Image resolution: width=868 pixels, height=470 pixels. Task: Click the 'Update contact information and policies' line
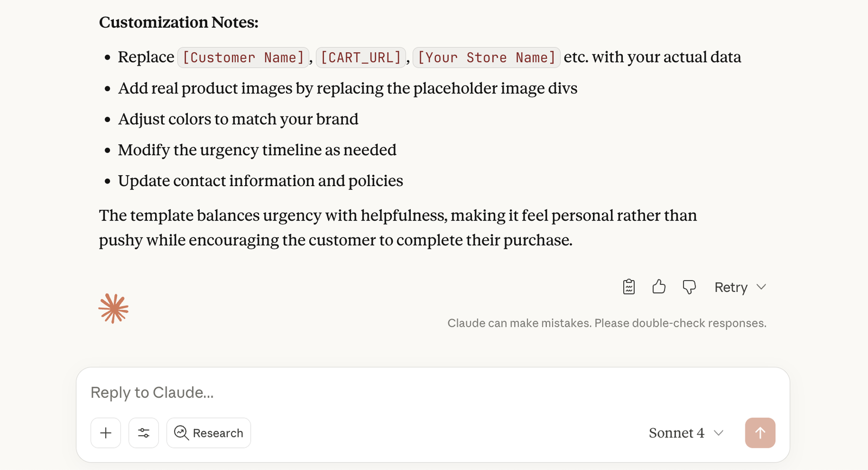(x=260, y=181)
